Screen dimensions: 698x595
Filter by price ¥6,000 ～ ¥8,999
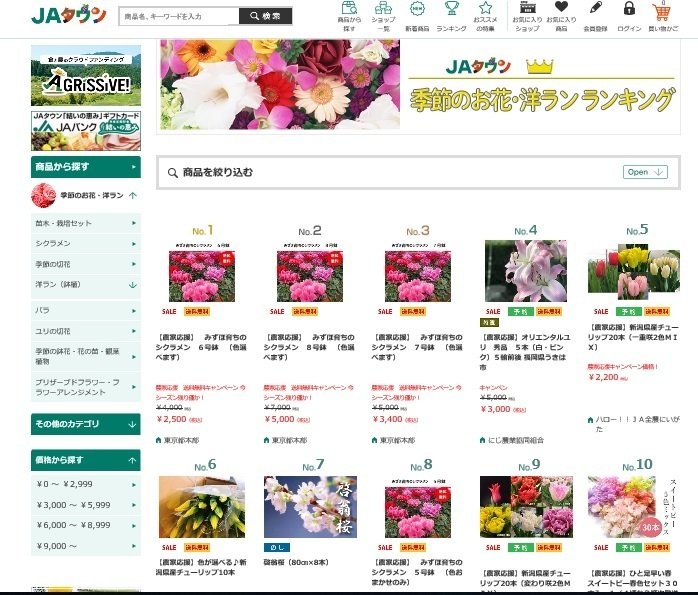(x=86, y=526)
